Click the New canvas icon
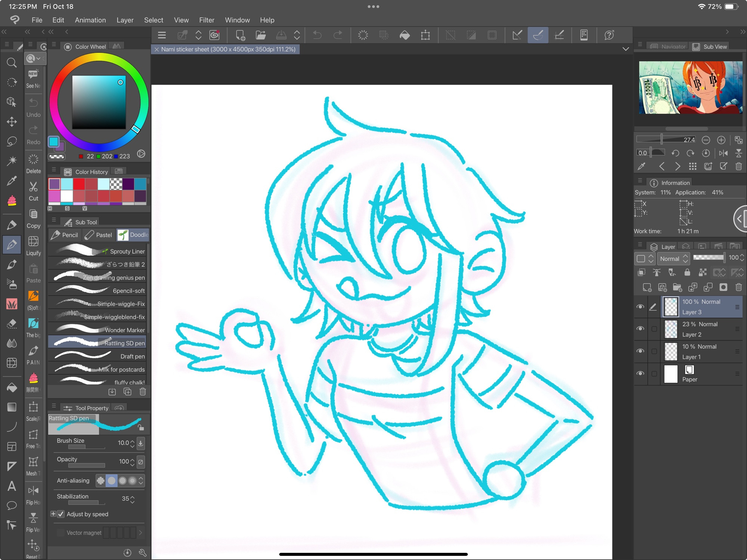Image resolution: width=747 pixels, height=560 pixels. (240, 35)
